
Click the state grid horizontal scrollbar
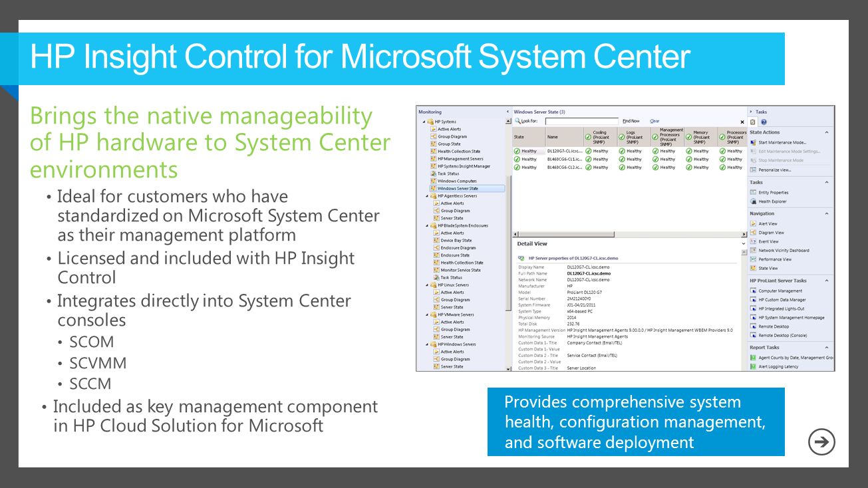629,235
